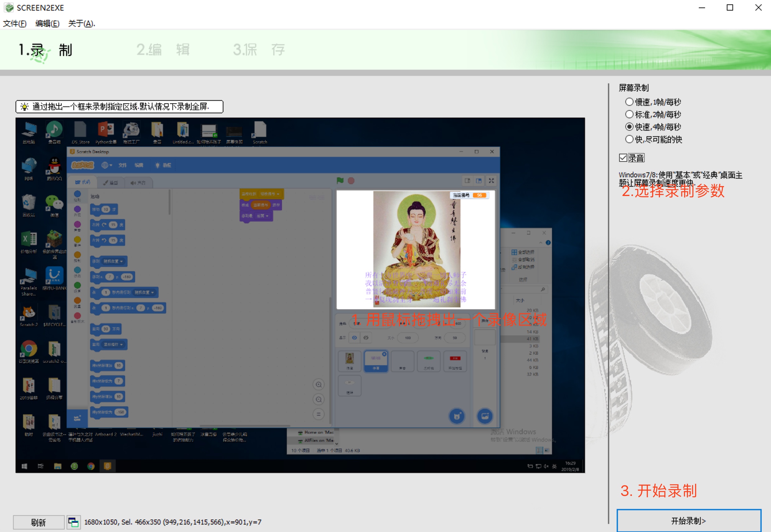
Task: Click the File Explorer icon in preview taskbar
Action: click(58, 466)
